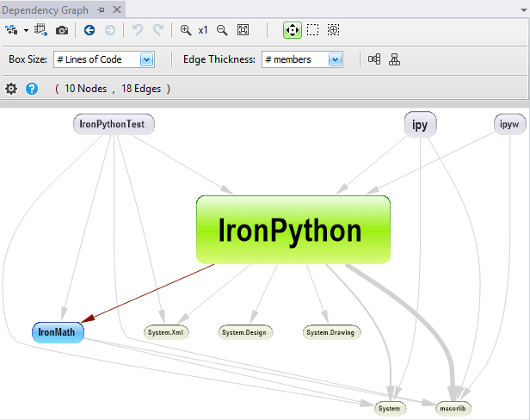This screenshot has height=420, width=530.
Task: Select the IronPython node
Action: [x=293, y=230]
